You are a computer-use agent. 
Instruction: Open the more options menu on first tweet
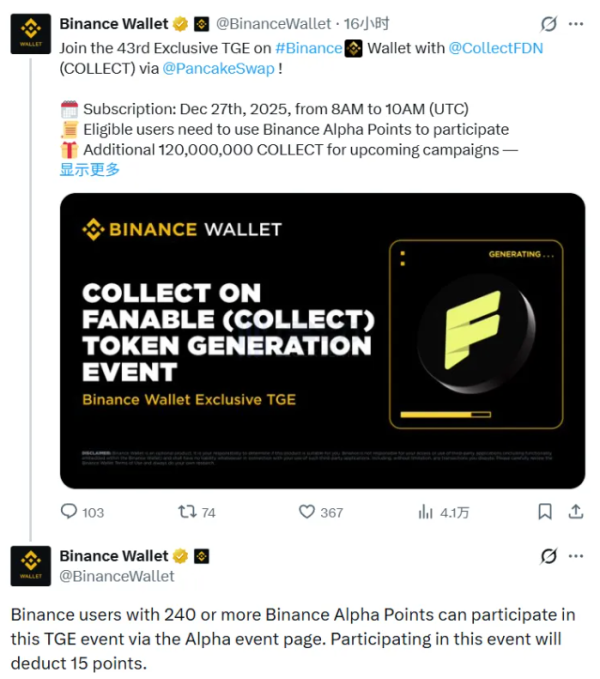[x=575, y=24]
